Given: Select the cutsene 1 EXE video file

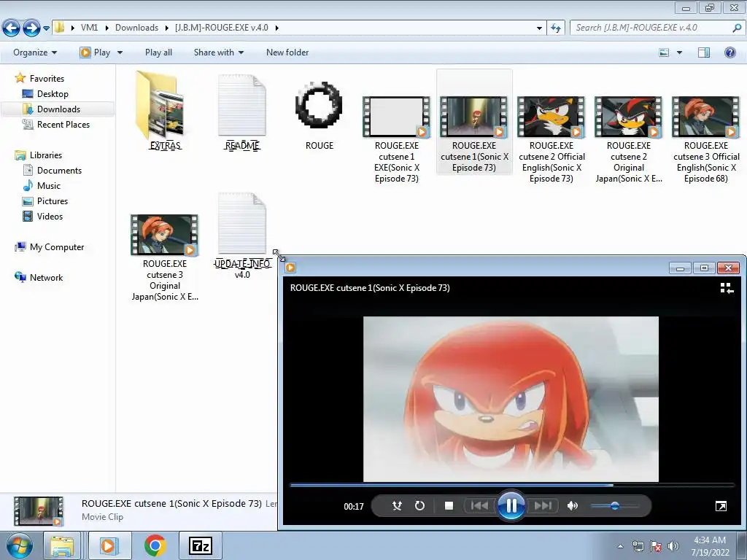Looking at the screenshot, I should (x=396, y=138).
